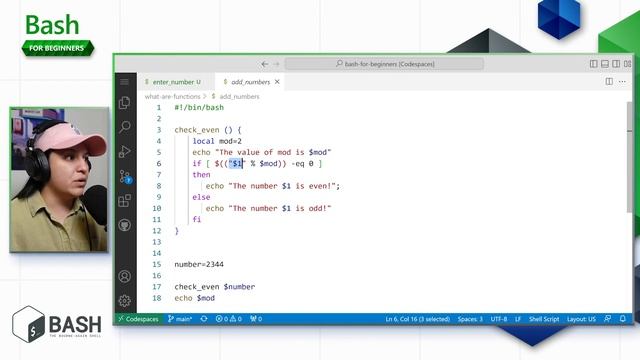Click the line 'local mod=2'
This screenshot has width=640, height=360.
coord(217,141)
